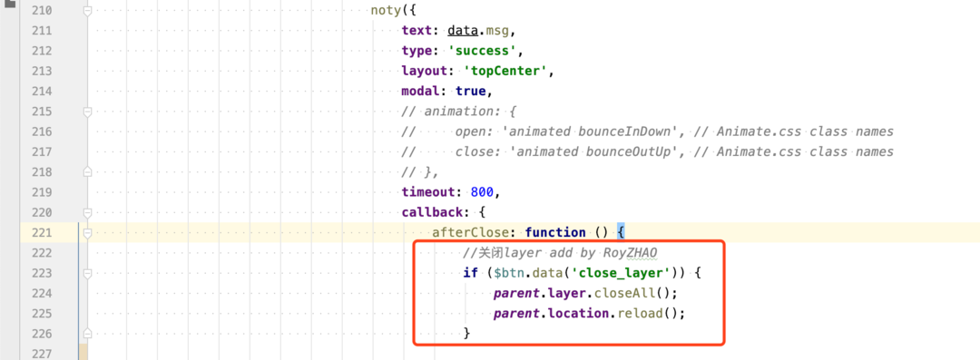Click the underlined data variable on line 211
The height and width of the screenshot is (360, 980).
pos(463,31)
